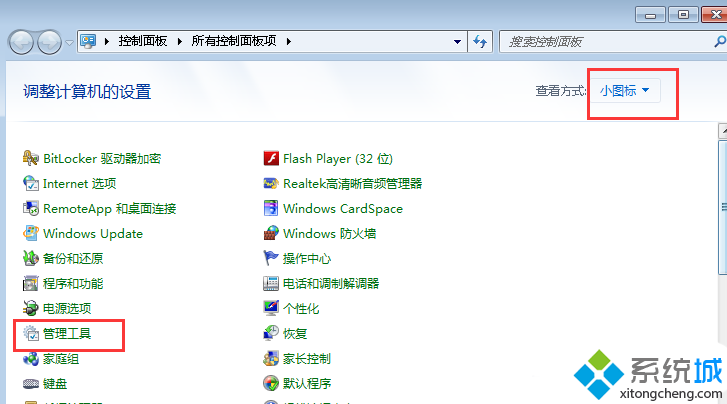Open the 个性化 icon

click(271, 308)
